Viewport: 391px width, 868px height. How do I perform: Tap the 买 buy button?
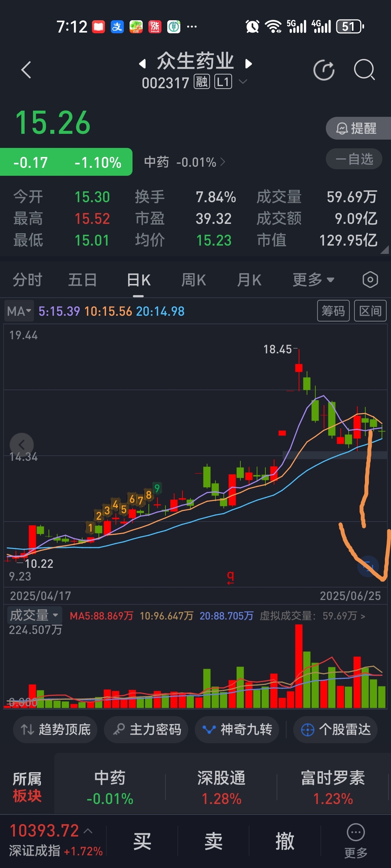pyautogui.click(x=142, y=841)
